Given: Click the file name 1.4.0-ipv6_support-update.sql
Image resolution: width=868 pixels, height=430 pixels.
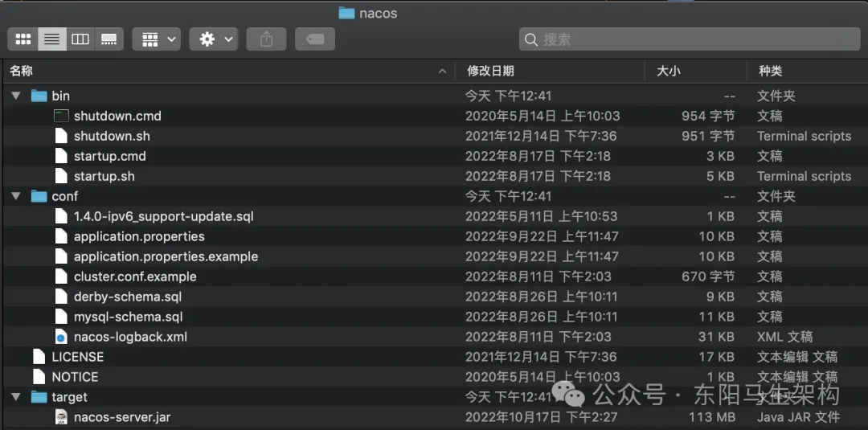Looking at the screenshot, I should pos(164,216).
